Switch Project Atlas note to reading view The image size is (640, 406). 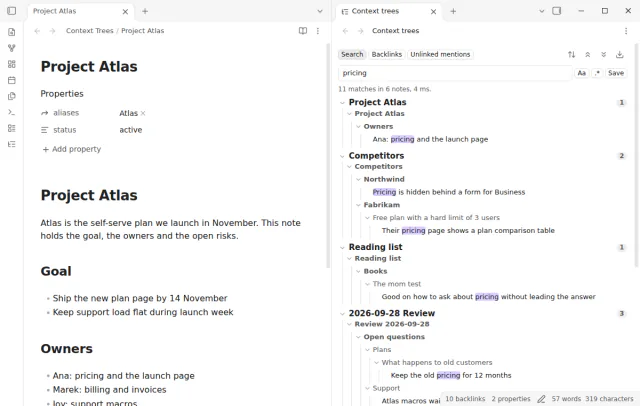click(303, 31)
